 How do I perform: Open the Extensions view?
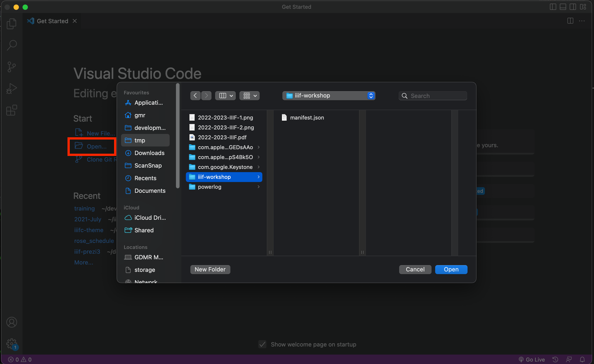pyautogui.click(x=11, y=110)
